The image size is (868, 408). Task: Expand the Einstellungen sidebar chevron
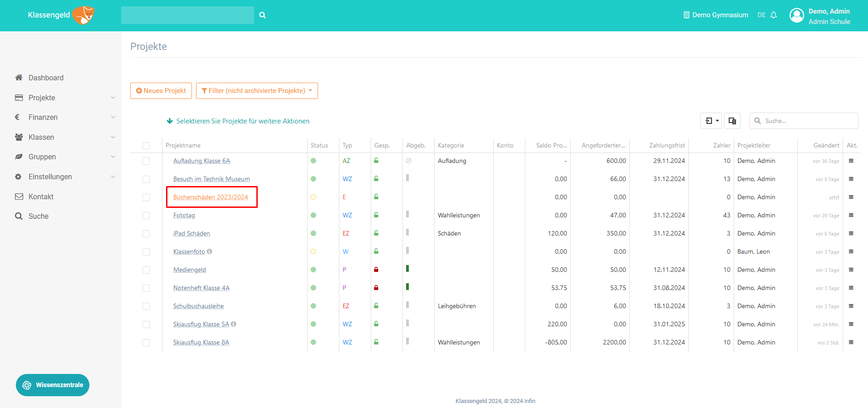[x=113, y=177]
